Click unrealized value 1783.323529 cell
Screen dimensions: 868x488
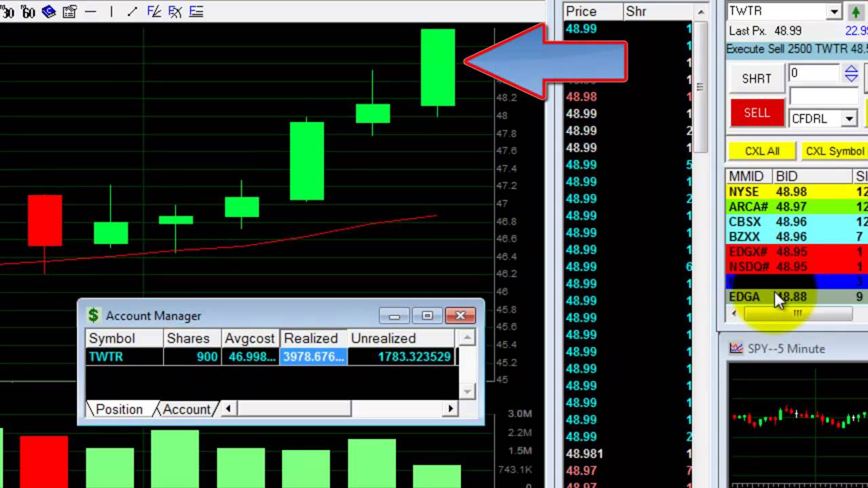point(401,357)
